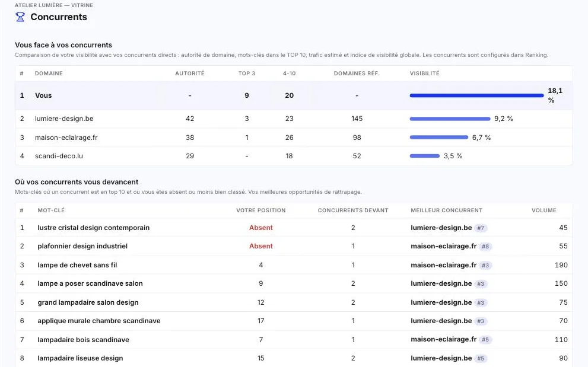Screen dimensions: 588x367
Task: Select keyword 'lampe a poser scandinave salon'
Action: (x=90, y=283)
